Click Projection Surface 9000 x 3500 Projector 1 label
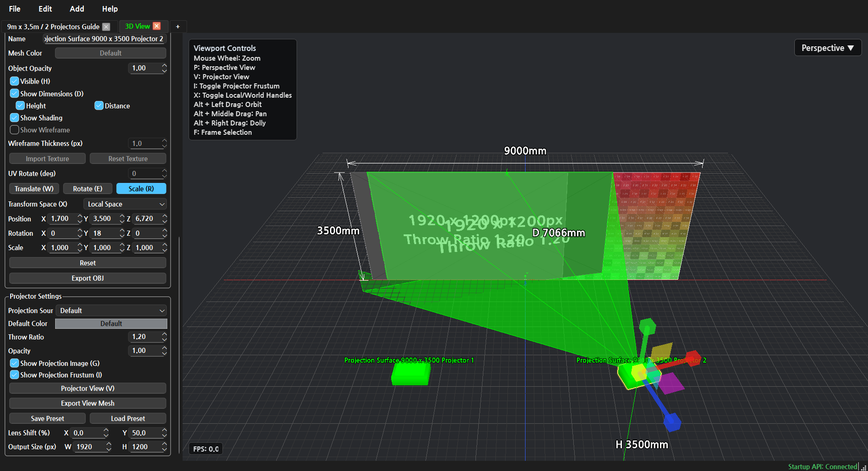This screenshot has height=471, width=868. click(x=409, y=360)
